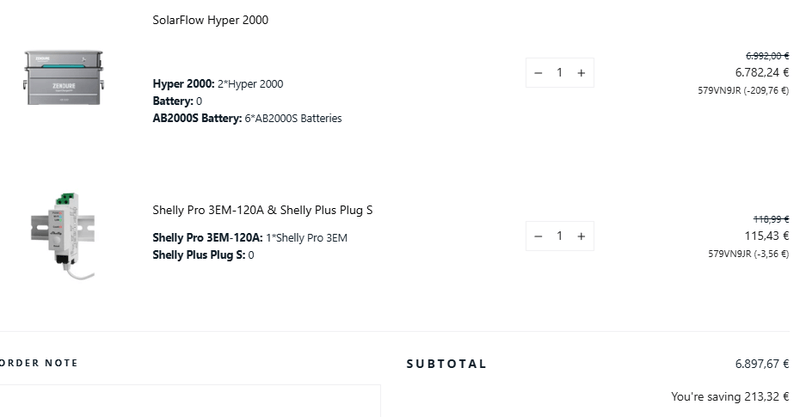
Task: Click the Shelly Plus Plug S option line
Action: tap(203, 255)
